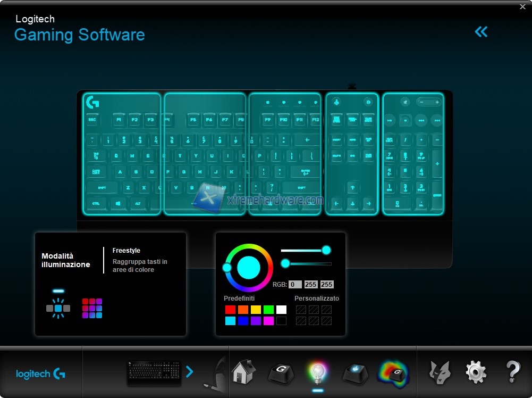Open the G-key customization icon
This screenshot has height=398, width=532.
(281, 372)
